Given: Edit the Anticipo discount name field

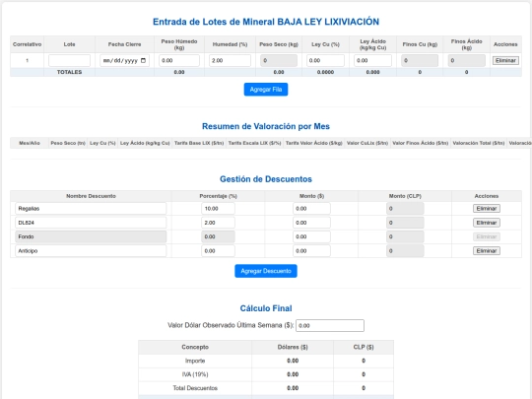Looking at the screenshot, I should pos(91,251).
